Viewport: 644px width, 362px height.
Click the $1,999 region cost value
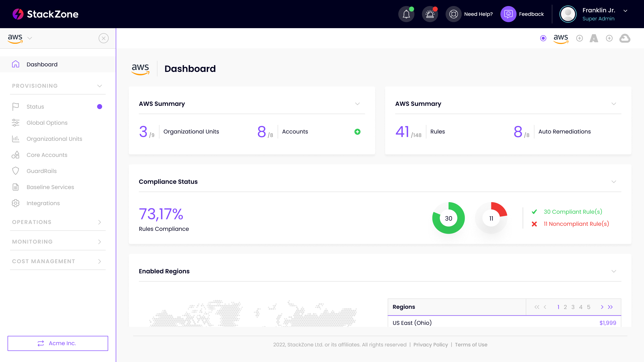(x=608, y=323)
